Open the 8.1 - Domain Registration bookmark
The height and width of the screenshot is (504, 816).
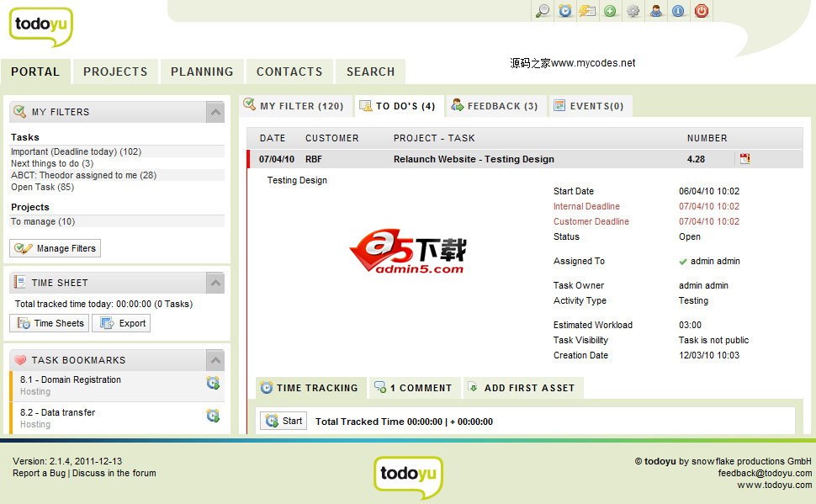click(71, 379)
